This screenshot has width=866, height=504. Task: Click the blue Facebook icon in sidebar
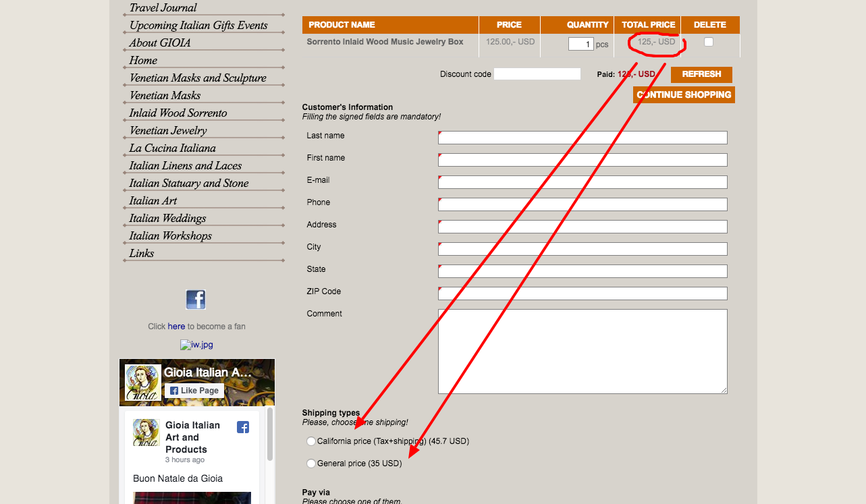coord(196,299)
